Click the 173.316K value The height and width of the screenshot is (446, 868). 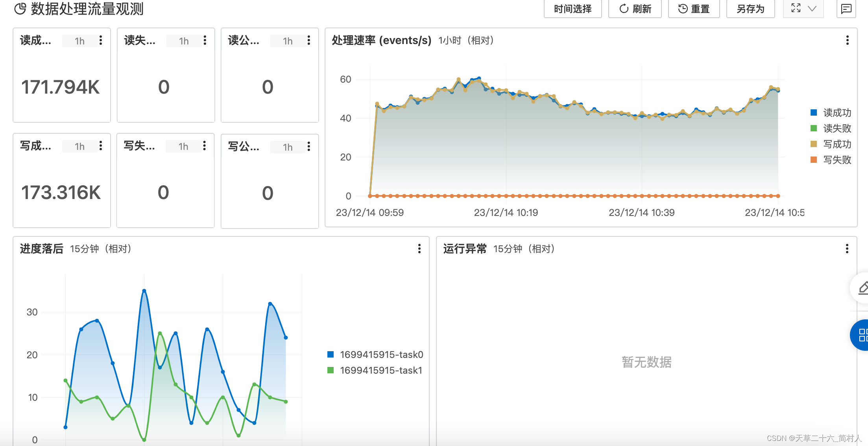[x=61, y=193]
